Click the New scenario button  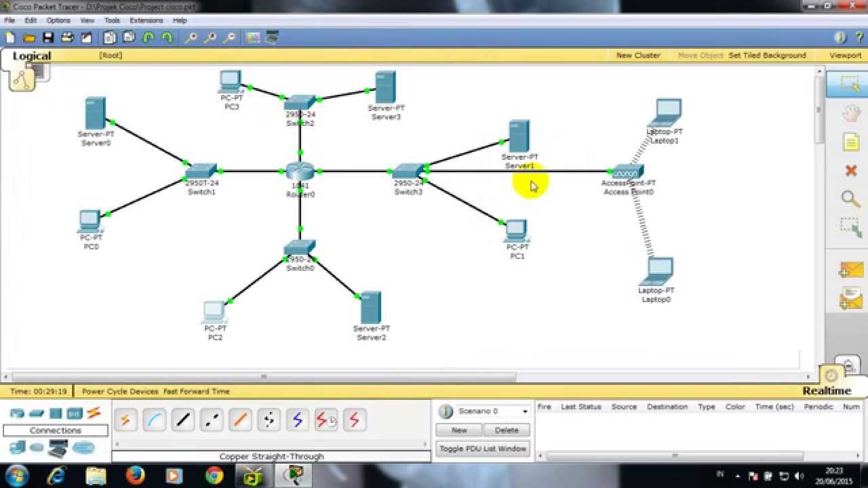coord(459,430)
